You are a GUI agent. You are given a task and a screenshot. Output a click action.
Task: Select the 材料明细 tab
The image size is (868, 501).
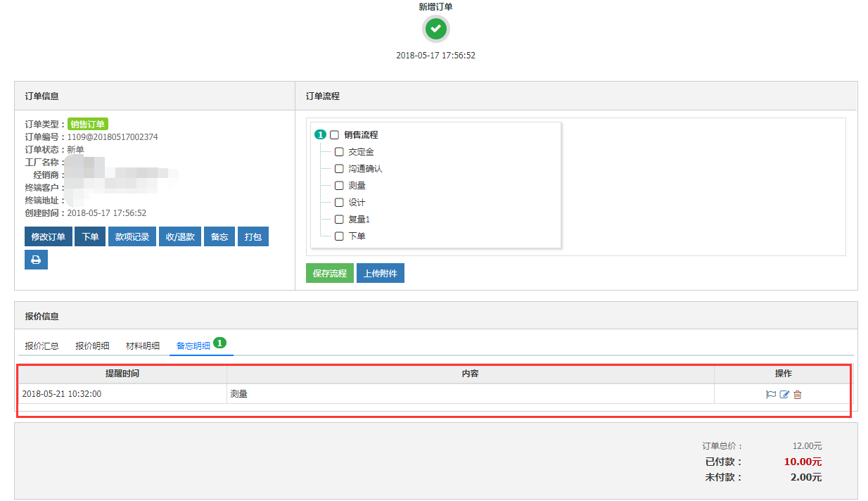[143, 346]
